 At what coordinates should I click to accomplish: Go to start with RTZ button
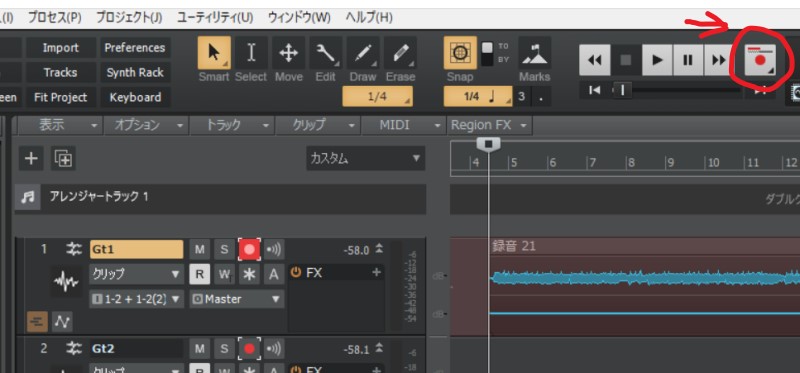tap(594, 90)
